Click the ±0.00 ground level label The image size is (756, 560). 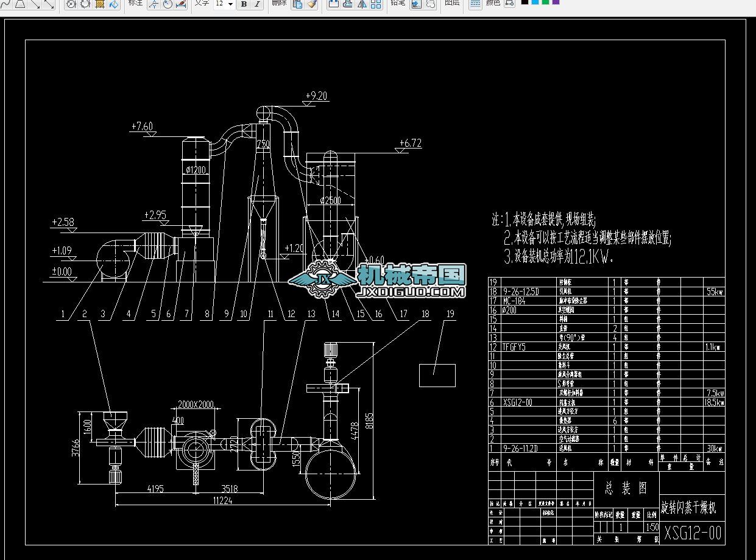(x=62, y=271)
